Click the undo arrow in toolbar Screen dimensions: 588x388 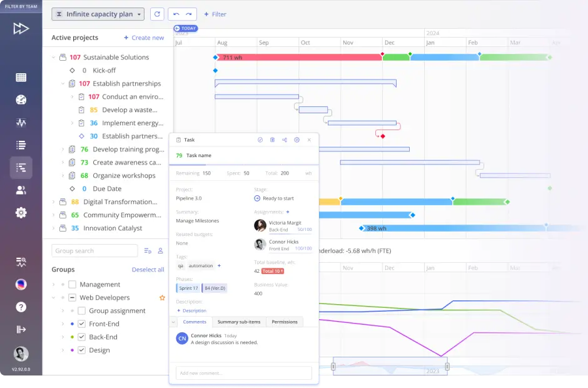[176, 14]
